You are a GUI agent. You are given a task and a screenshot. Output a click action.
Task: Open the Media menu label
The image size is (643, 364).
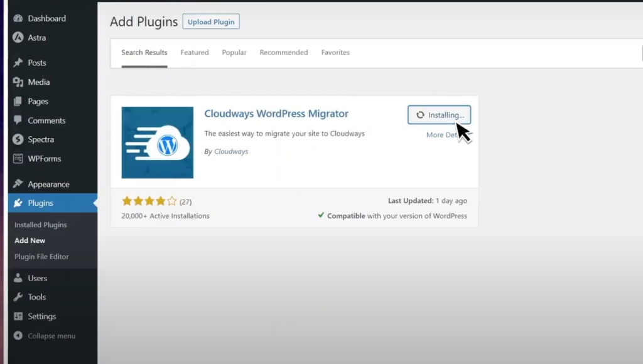[38, 82]
